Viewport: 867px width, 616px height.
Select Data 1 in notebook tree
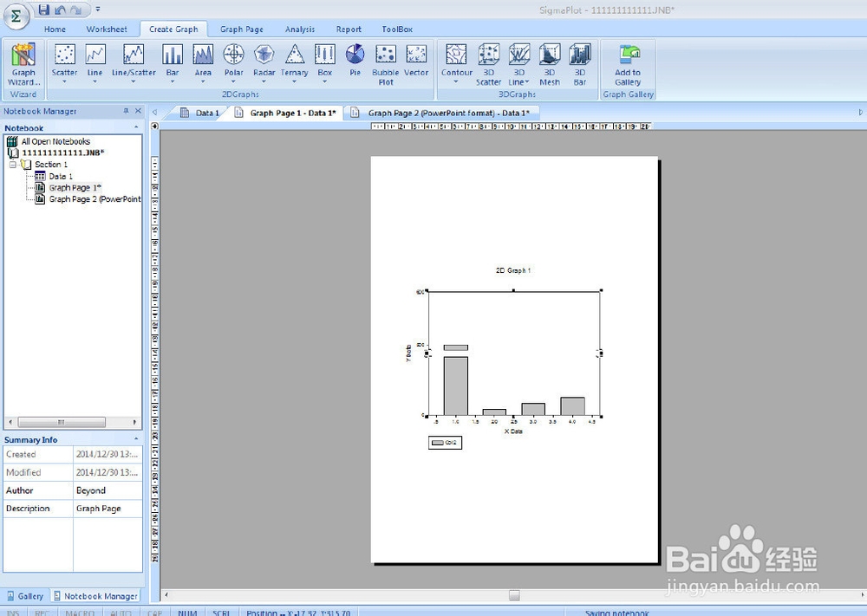tap(54, 176)
